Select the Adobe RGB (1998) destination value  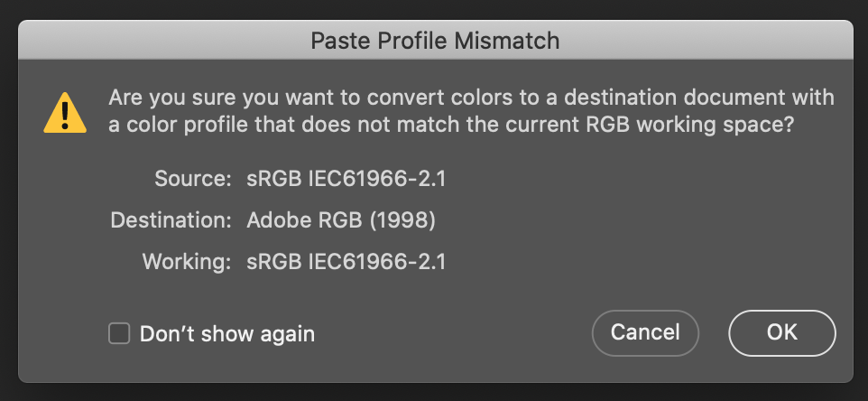click(x=341, y=220)
